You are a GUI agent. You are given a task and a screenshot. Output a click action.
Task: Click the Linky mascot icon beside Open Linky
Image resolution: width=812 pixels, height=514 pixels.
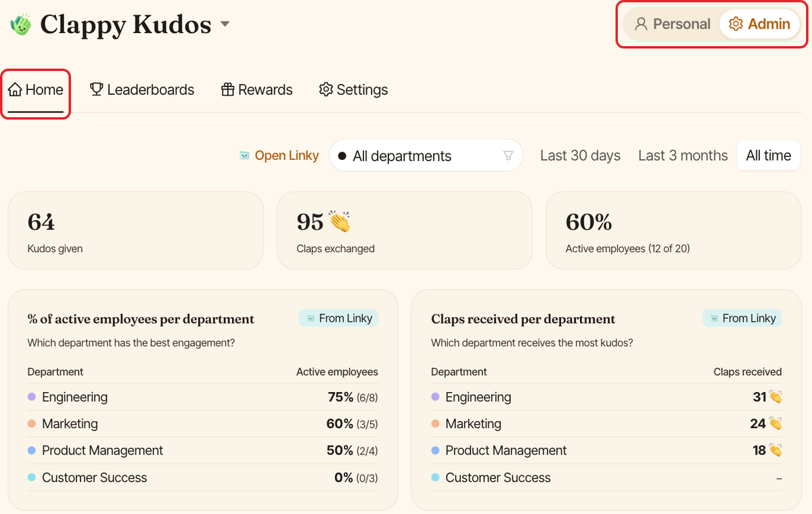pos(244,156)
